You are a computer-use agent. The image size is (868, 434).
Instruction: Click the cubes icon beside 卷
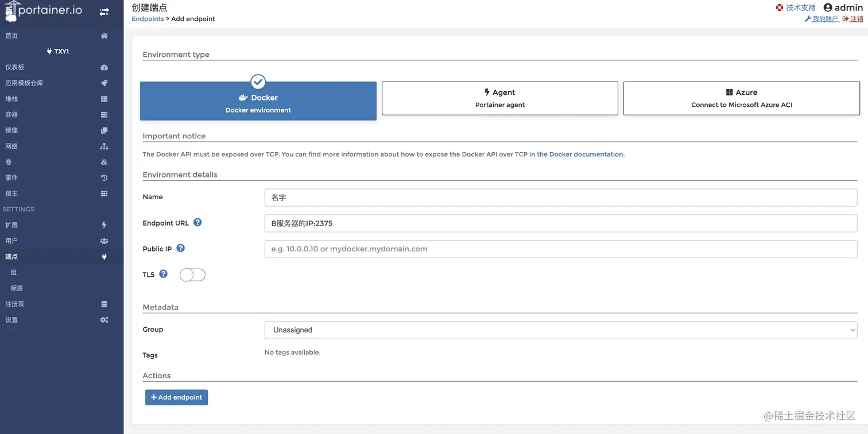tap(104, 162)
